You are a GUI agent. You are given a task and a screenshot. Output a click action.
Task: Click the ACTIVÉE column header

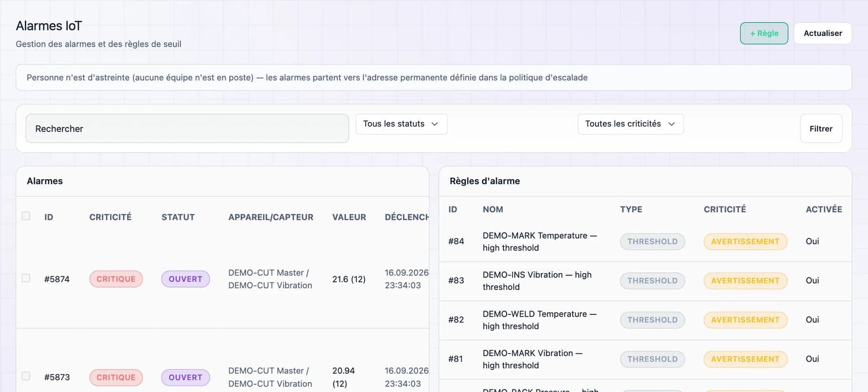click(824, 210)
